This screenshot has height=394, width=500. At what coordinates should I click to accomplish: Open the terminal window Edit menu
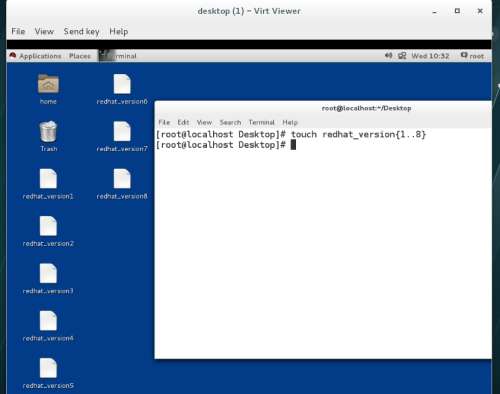point(183,122)
